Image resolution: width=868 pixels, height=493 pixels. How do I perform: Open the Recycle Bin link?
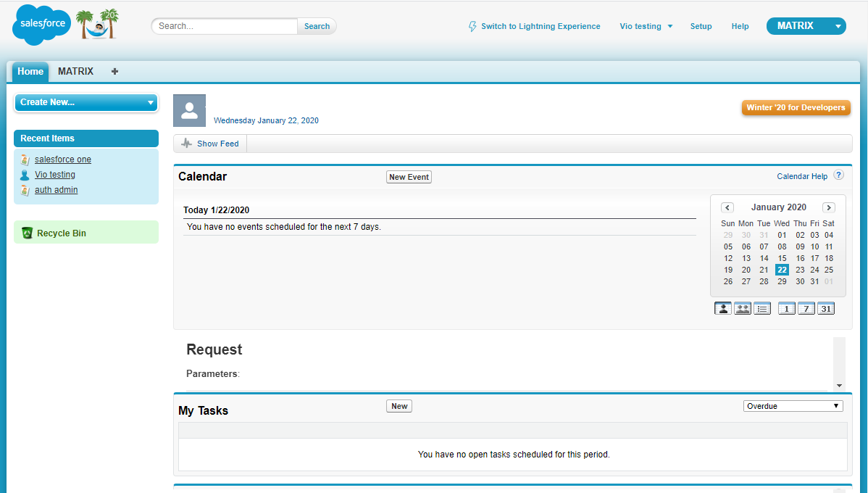click(x=62, y=233)
